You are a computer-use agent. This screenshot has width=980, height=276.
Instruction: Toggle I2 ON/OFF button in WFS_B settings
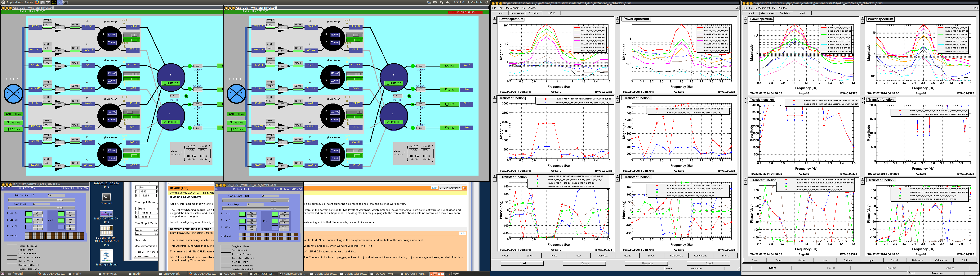298,63
